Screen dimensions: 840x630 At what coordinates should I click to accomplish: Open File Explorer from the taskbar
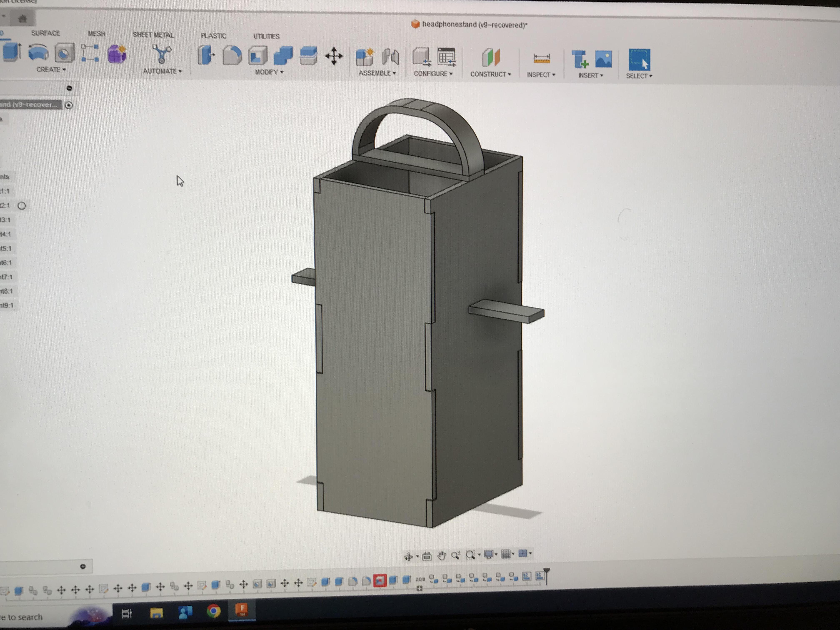[x=156, y=612]
